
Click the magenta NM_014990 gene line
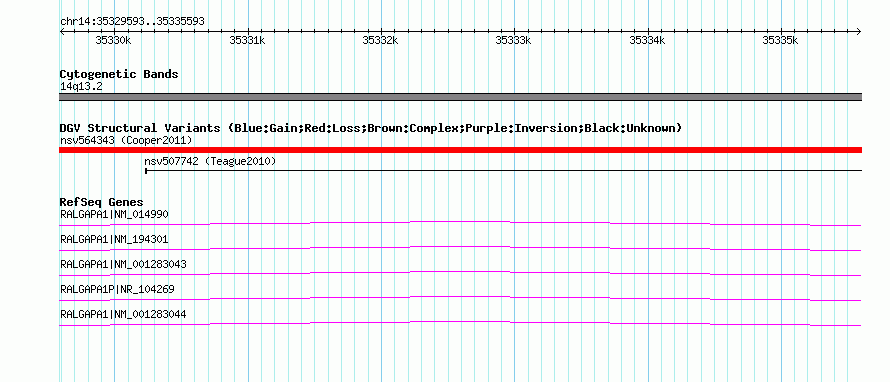tap(460, 222)
